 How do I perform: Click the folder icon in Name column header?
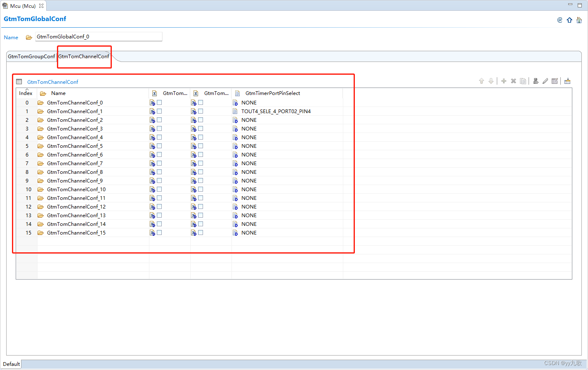43,93
